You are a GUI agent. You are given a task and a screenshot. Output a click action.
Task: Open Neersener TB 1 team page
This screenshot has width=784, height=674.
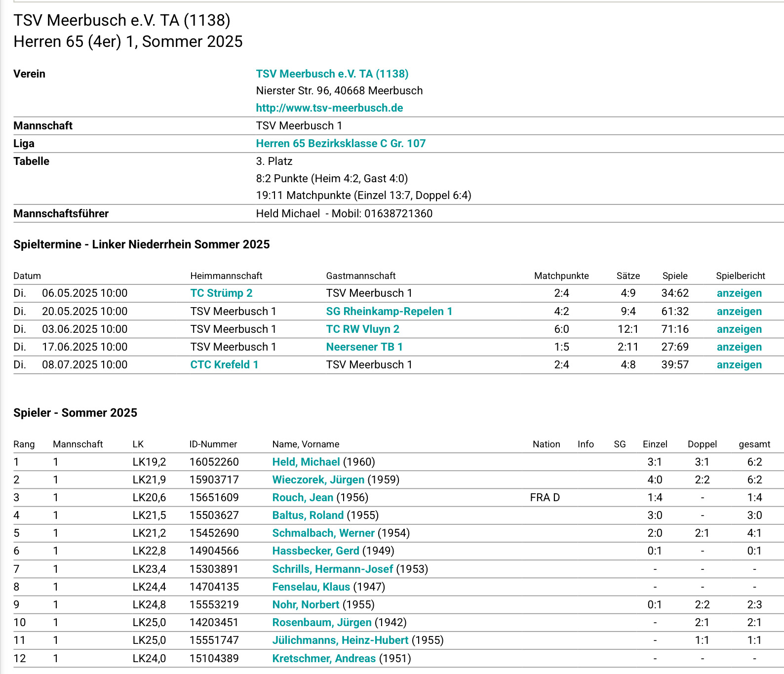pos(364,347)
